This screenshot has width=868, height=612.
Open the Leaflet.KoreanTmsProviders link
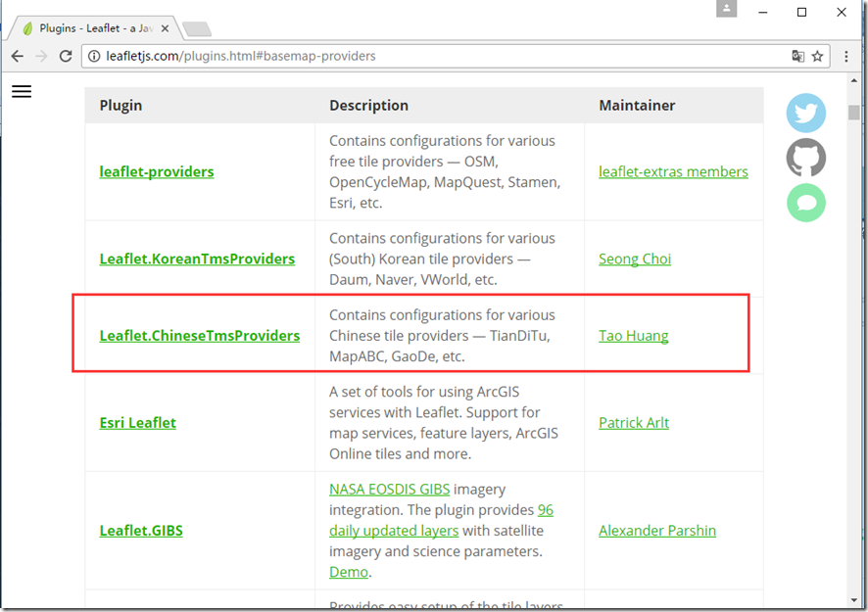click(x=197, y=259)
